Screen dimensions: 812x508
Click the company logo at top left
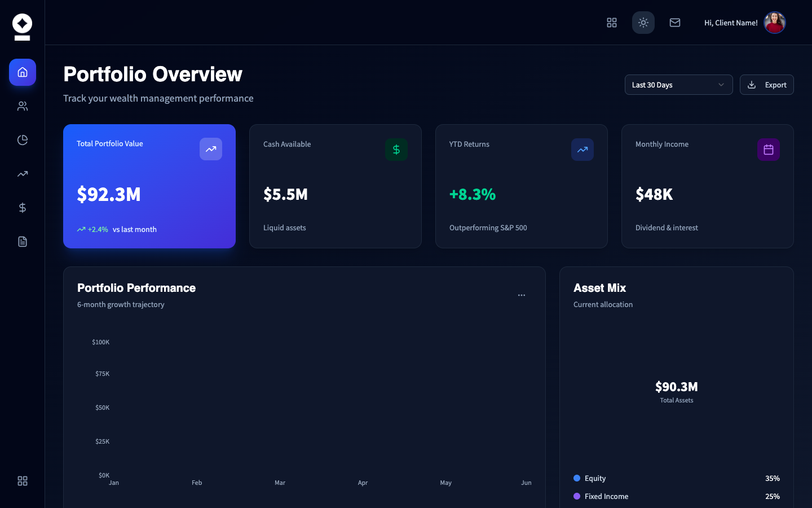(23, 27)
